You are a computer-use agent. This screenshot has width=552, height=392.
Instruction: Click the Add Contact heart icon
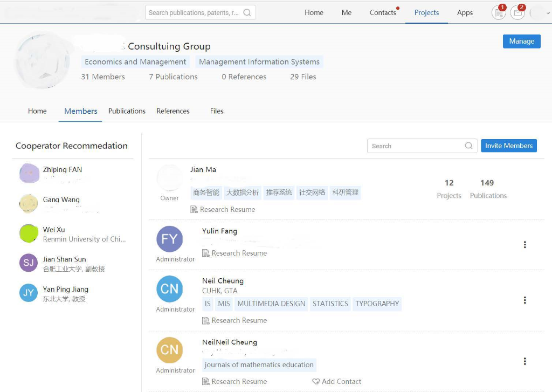316,381
